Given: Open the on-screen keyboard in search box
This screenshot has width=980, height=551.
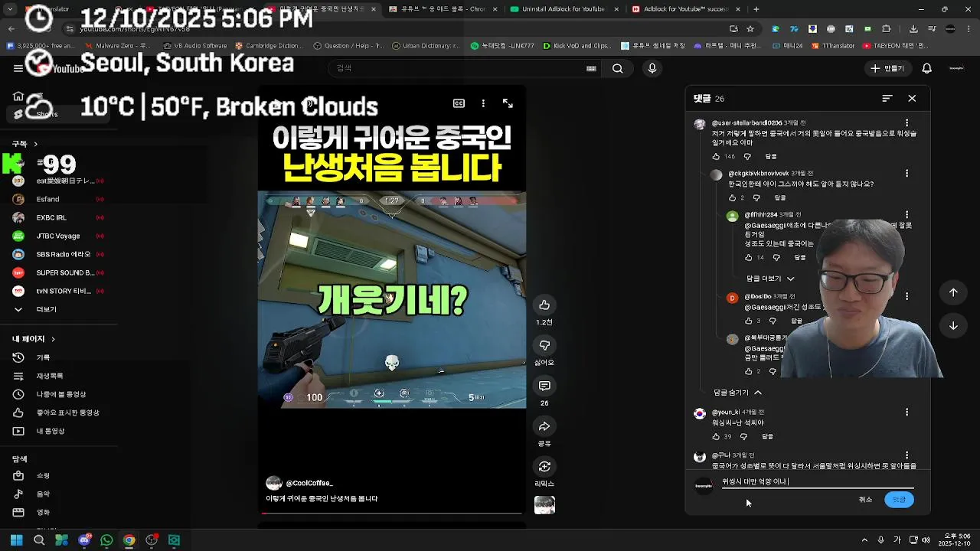Looking at the screenshot, I should 591,69.
